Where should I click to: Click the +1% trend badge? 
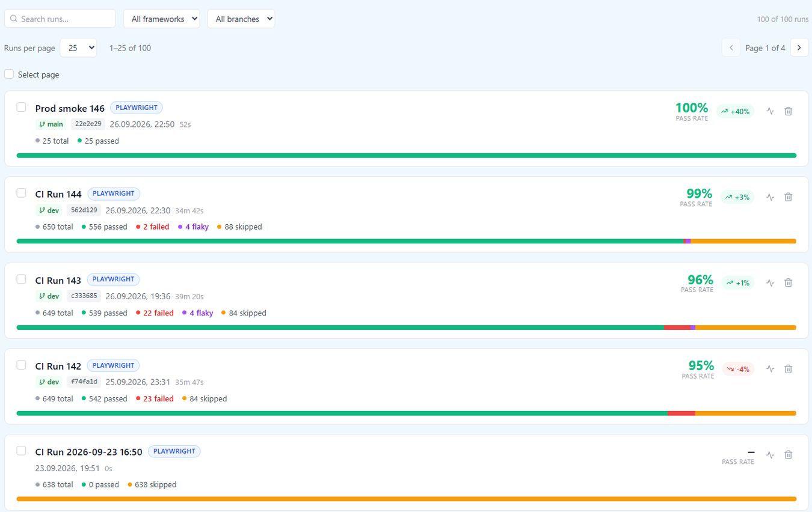[x=737, y=282]
